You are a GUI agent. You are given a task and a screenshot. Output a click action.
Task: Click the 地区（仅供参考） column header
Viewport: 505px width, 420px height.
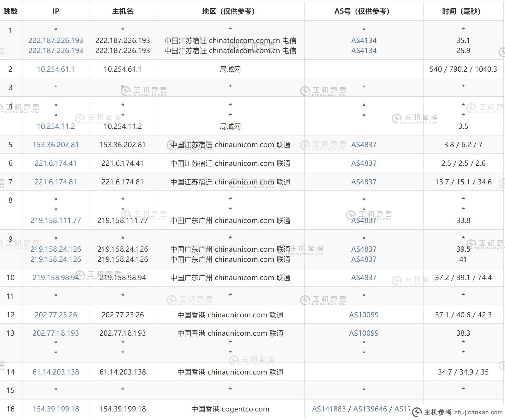tap(230, 11)
